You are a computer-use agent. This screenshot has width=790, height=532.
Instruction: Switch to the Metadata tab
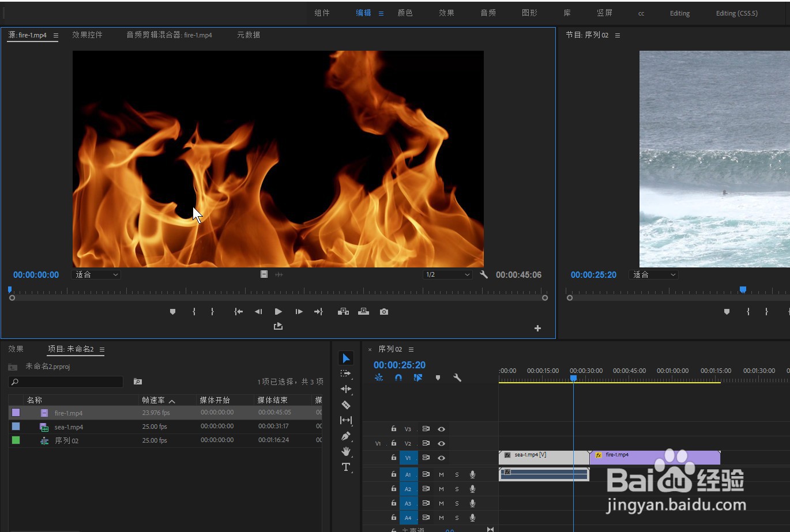coord(249,35)
